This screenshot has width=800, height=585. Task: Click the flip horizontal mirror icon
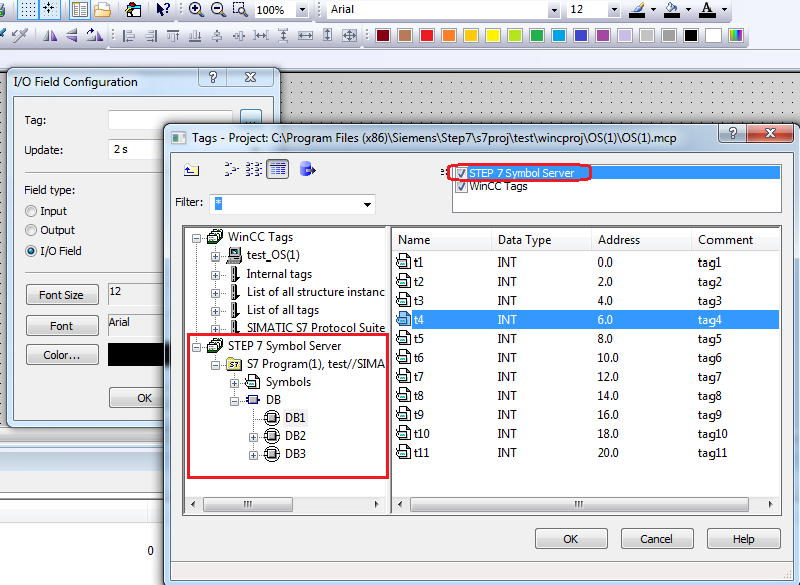[x=50, y=35]
